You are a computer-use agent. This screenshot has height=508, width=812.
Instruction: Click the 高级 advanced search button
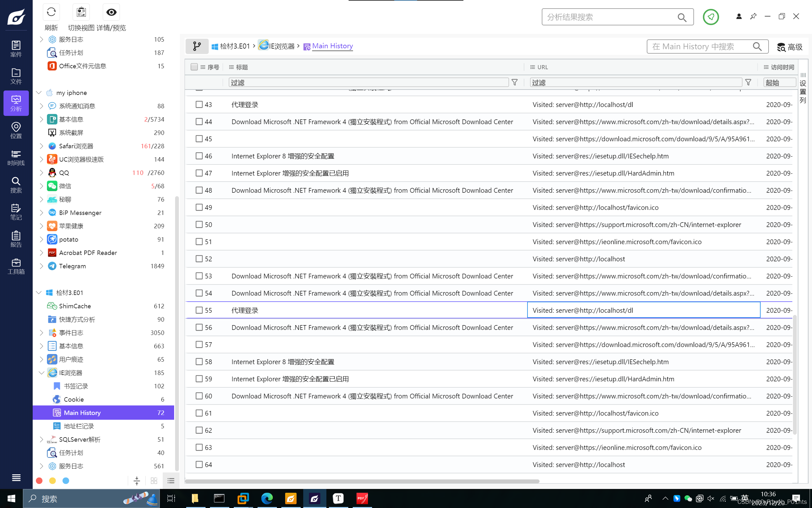[x=790, y=47]
